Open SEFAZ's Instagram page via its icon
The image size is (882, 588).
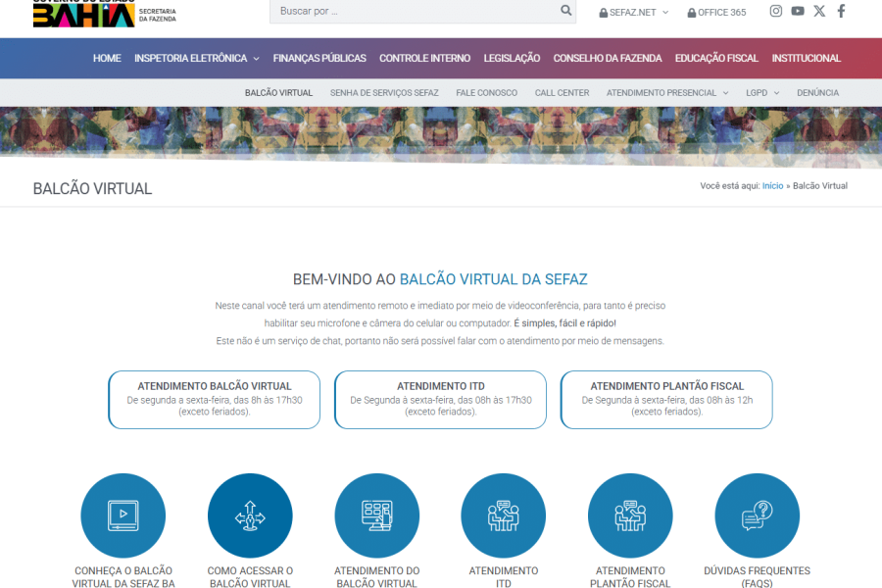[775, 11]
